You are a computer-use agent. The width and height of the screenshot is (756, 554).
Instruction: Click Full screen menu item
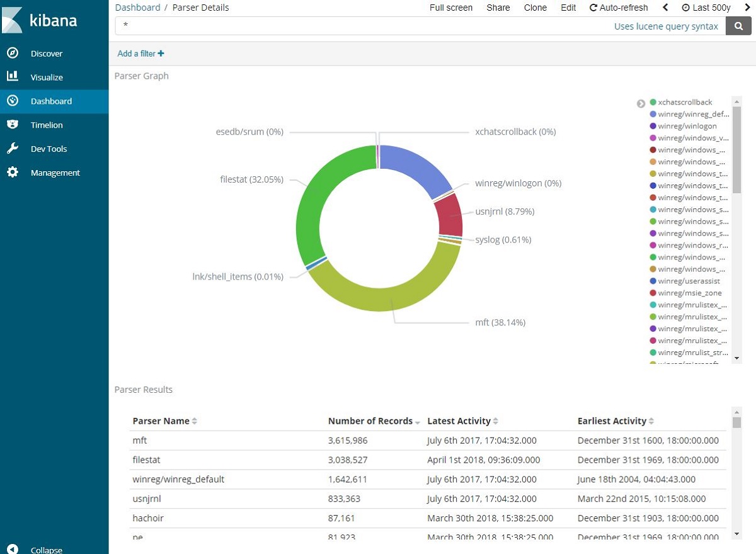click(x=451, y=8)
